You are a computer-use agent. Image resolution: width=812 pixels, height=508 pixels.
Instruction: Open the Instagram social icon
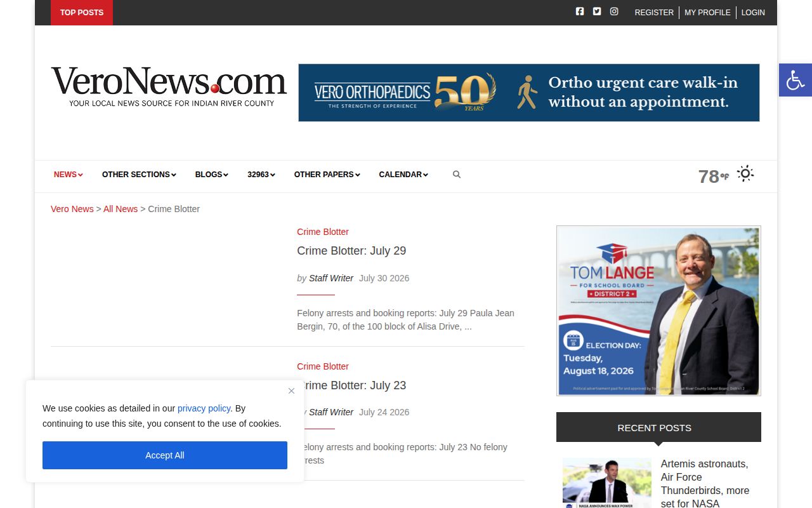(x=614, y=11)
